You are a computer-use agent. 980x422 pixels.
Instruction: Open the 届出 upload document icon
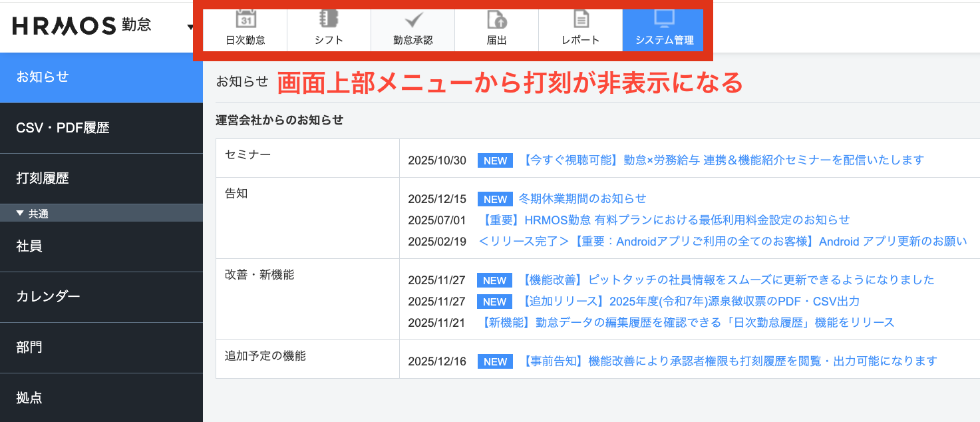(496, 20)
